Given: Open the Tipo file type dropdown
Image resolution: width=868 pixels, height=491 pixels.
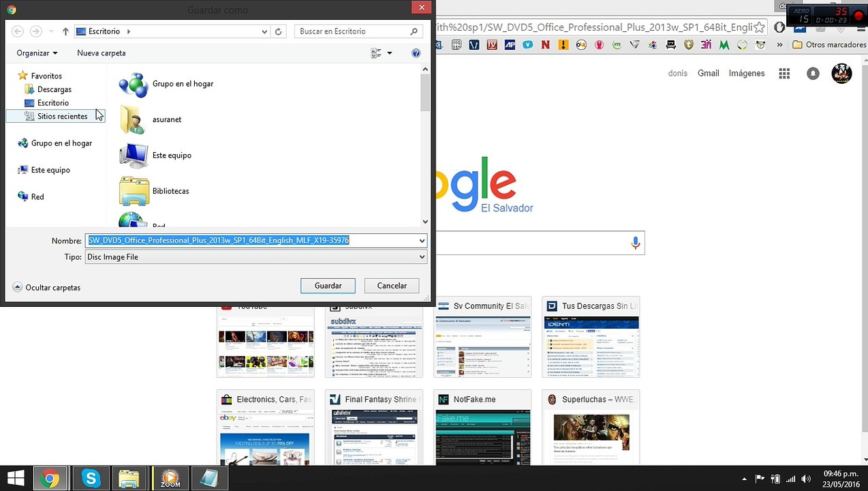Looking at the screenshot, I should [x=256, y=257].
